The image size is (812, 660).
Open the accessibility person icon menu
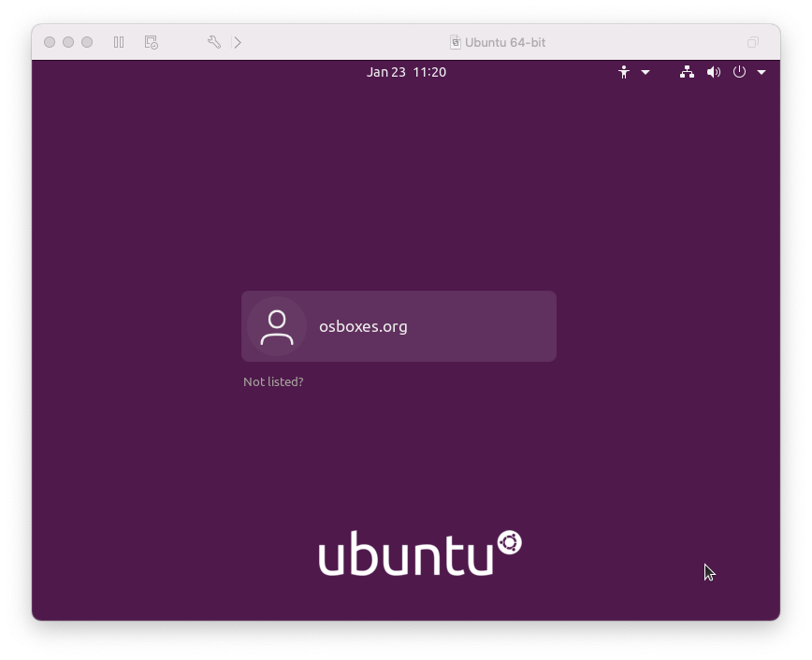click(624, 72)
